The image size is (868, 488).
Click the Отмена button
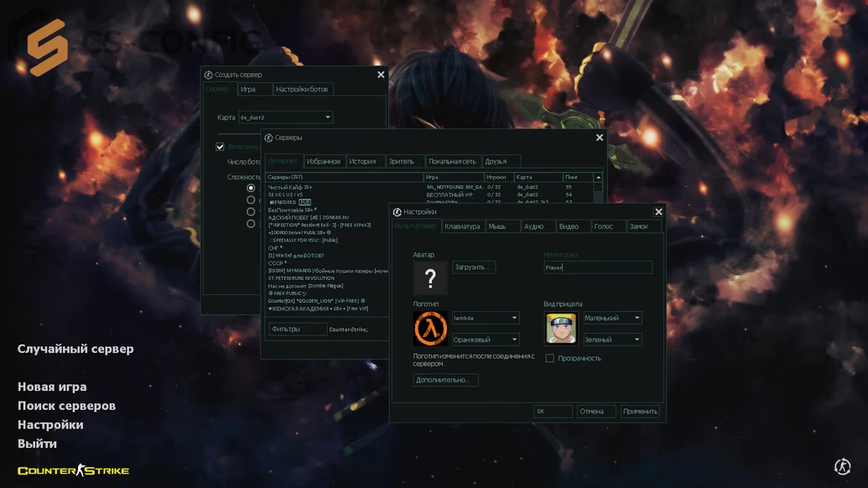(596, 412)
